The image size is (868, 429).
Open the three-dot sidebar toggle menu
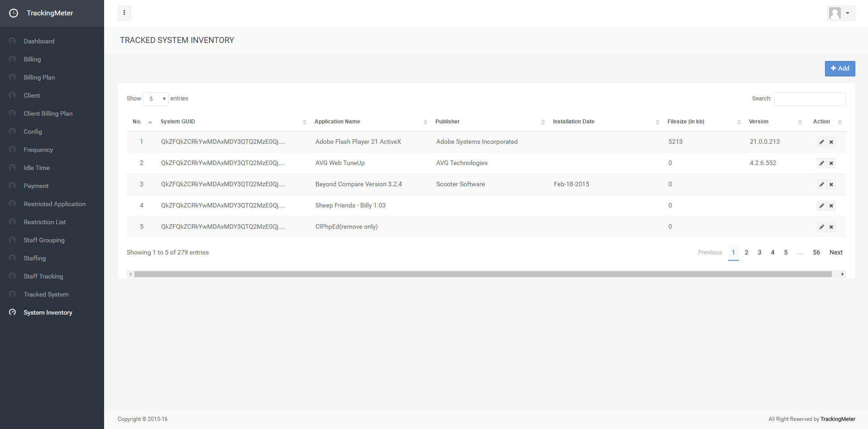tap(124, 13)
